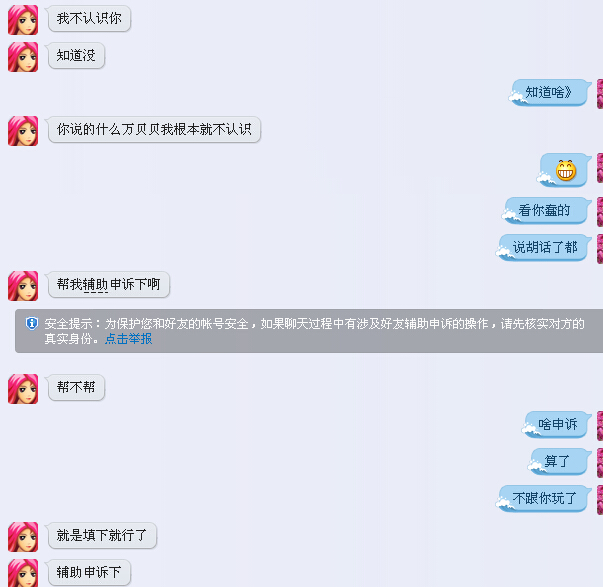Select the 我不认识你 received bubble
The width and height of the screenshot is (603, 587).
[x=89, y=18]
